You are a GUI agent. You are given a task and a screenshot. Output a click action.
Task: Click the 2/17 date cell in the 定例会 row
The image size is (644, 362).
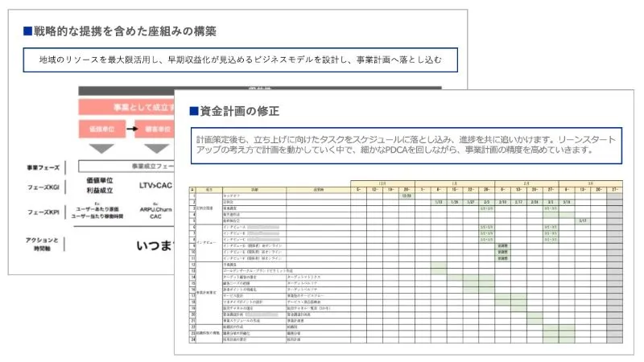point(518,203)
